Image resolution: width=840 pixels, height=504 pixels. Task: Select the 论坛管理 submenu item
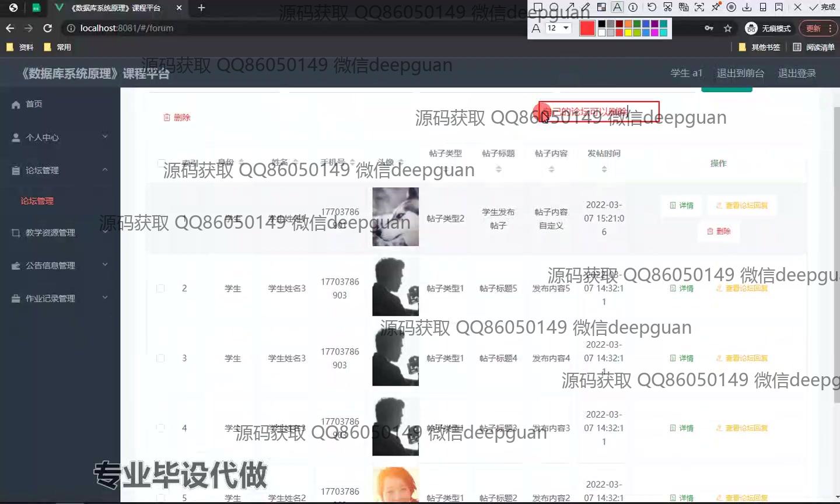coord(37,201)
